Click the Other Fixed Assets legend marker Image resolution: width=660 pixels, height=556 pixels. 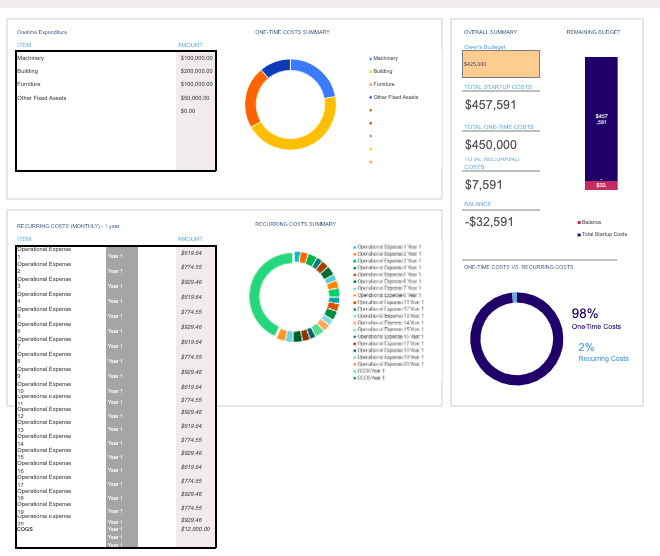point(371,97)
